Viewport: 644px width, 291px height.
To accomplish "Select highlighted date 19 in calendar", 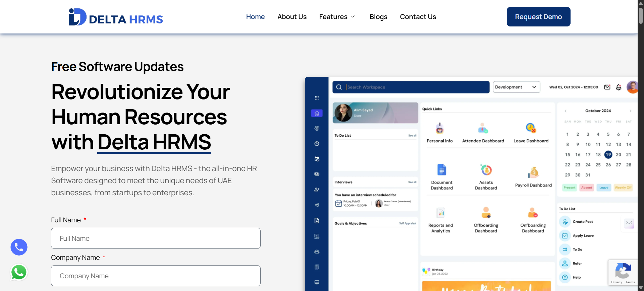I will tap(608, 154).
